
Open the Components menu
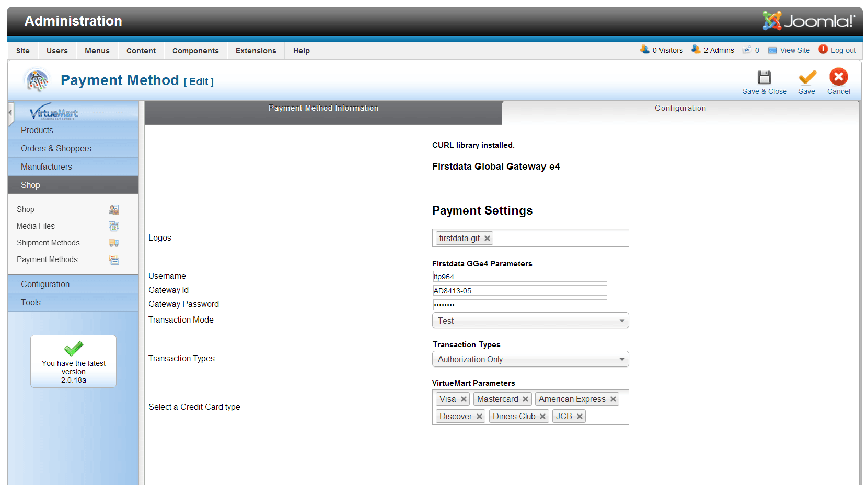tap(195, 51)
